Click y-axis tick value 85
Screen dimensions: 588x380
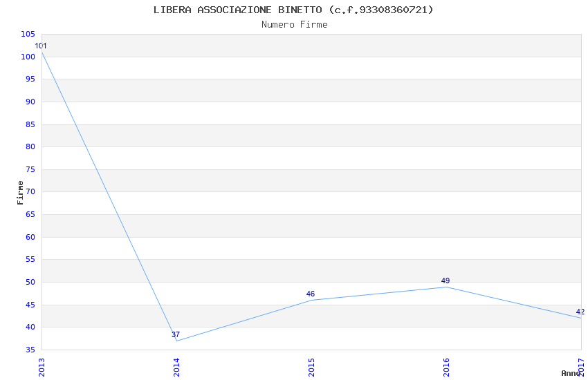click(30, 124)
